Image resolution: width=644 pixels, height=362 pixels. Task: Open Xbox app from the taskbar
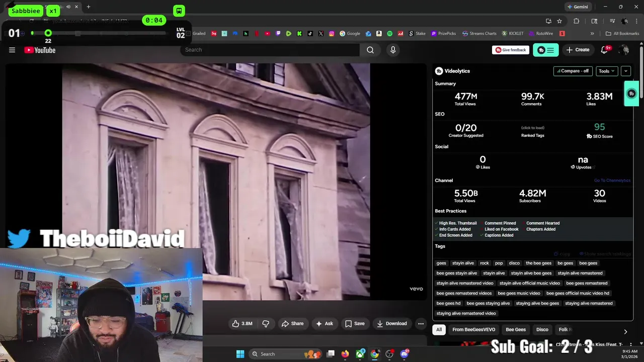click(x=360, y=354)
